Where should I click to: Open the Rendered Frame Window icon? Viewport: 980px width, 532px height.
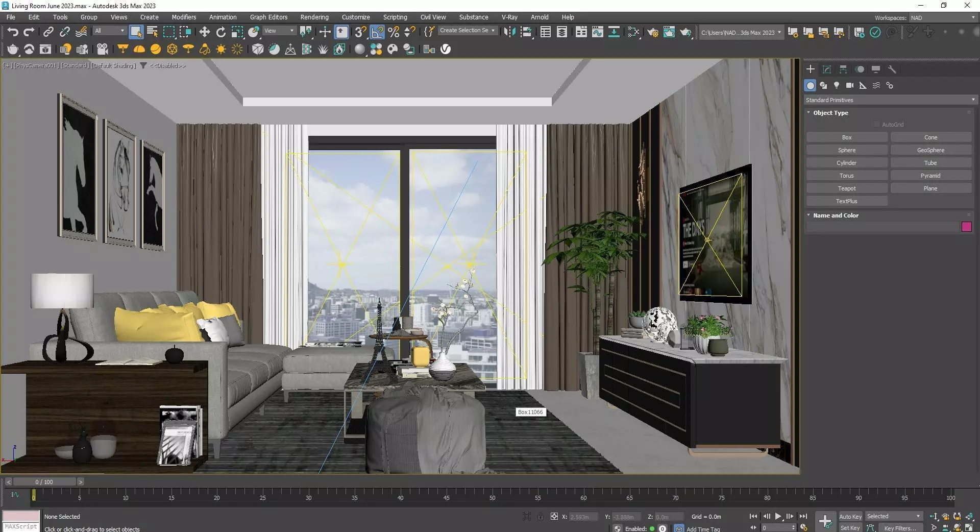[669, 32]
